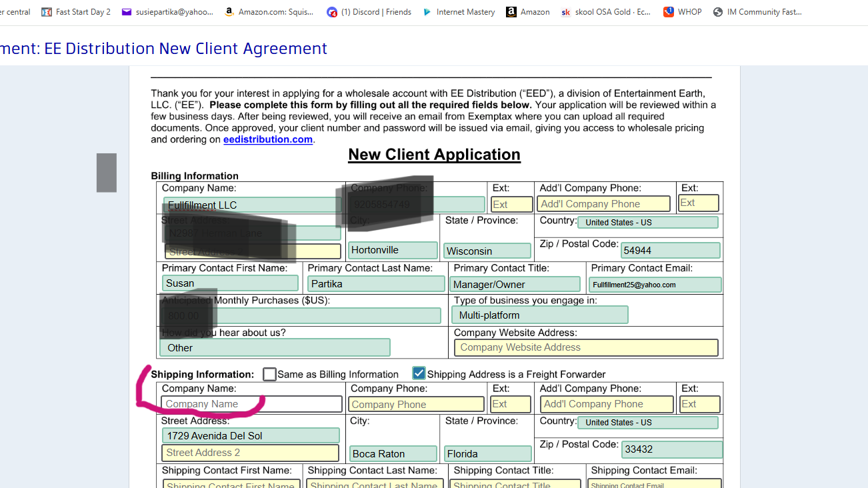Check the Same as Billing Information box
868x488 pixels.
pos(269,374)
